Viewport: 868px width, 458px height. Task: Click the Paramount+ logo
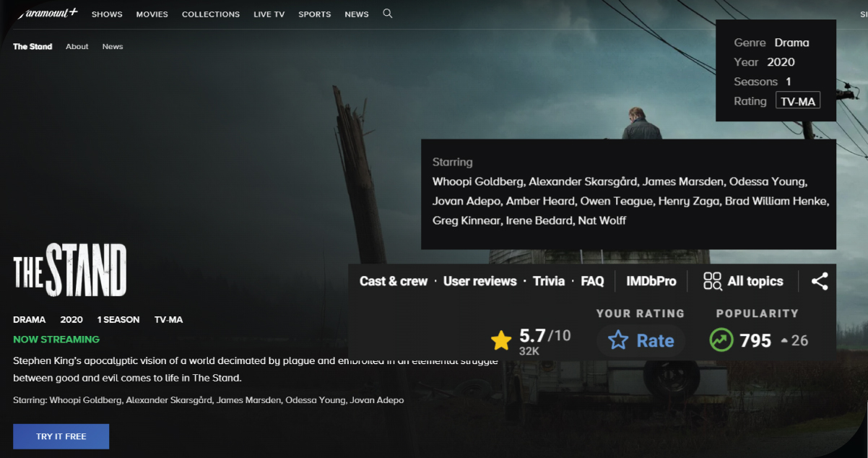47,13
